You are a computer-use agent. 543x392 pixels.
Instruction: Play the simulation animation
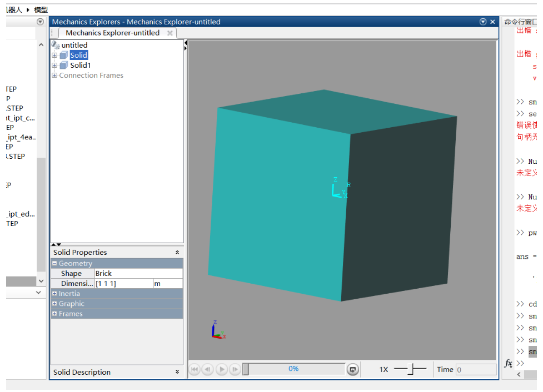coord(221,369)
